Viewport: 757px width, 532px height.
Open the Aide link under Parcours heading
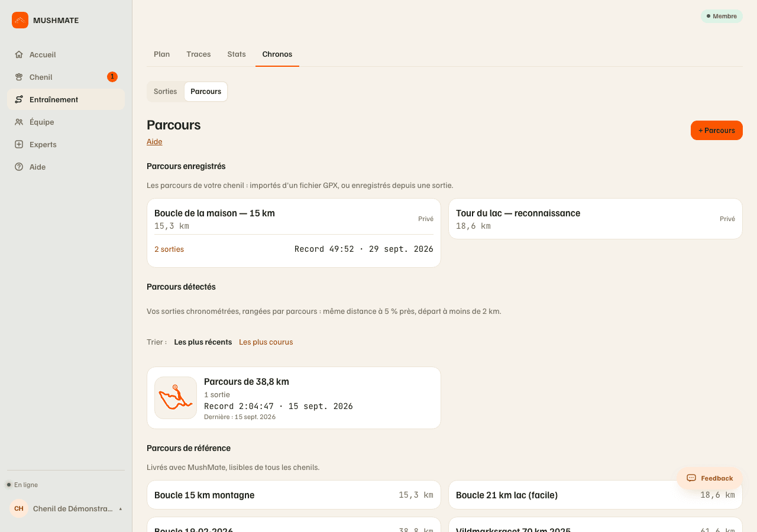154,142
